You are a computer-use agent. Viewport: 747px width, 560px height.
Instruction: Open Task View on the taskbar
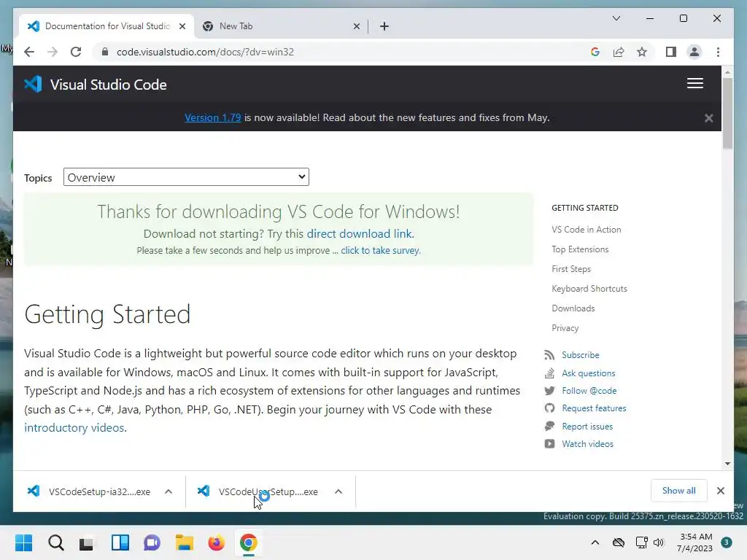(x=87, y=542)
